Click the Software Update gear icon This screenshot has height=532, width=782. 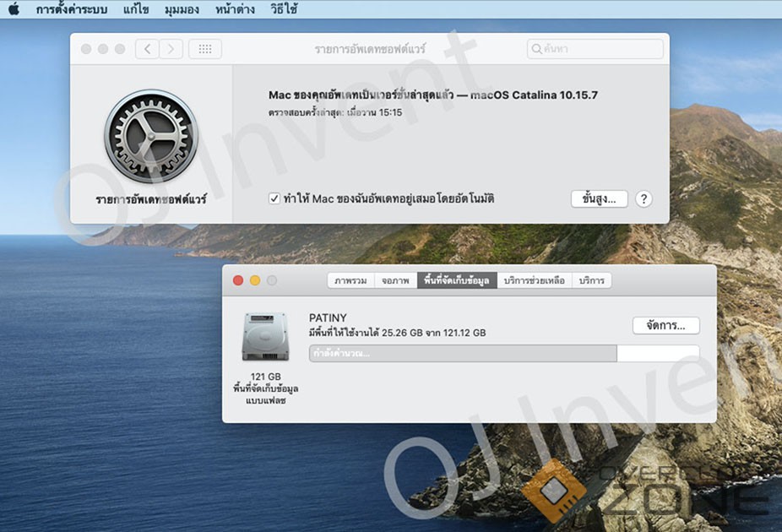point(150,137)
